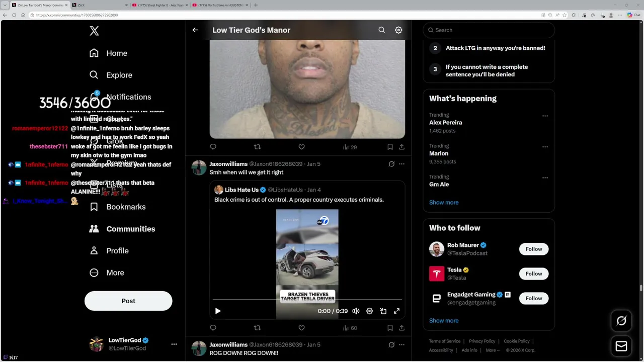The width and height of the screenshot is (644, 362).
Task: Open the Home page
Action: tap(108, 53)
